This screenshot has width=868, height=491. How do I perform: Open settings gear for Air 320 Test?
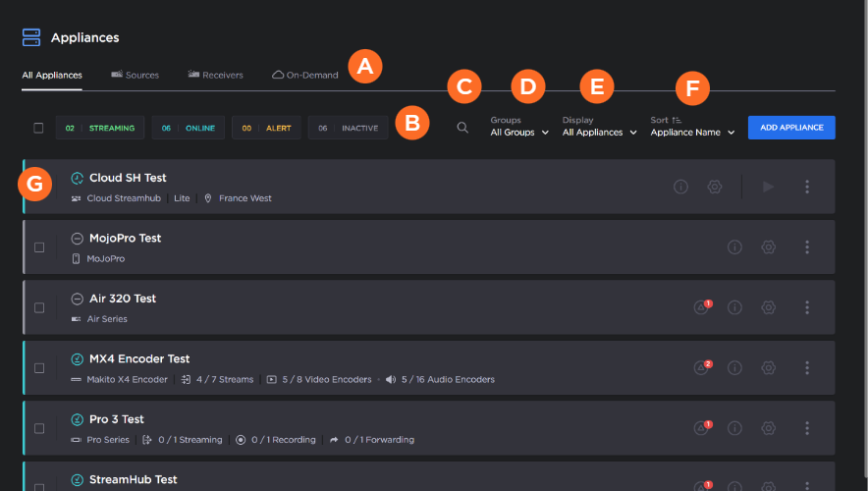point(769,307)
